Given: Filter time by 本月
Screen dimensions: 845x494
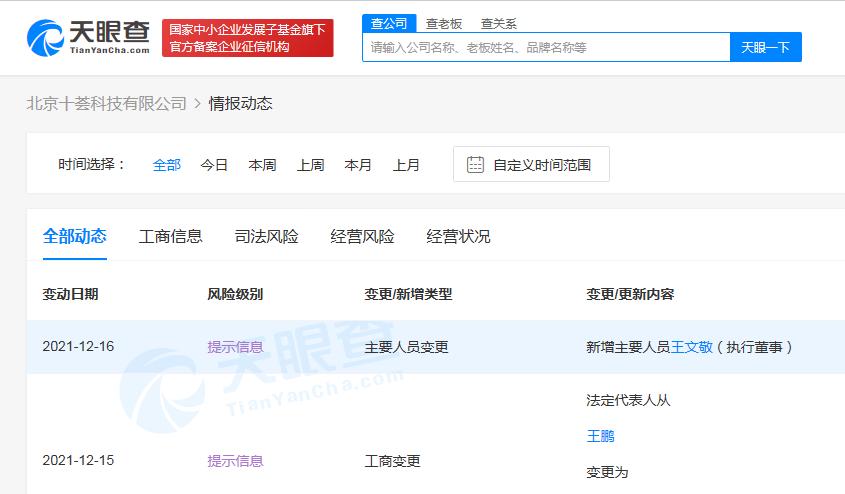Looking at the screenshot, I should tap(358, 165).
